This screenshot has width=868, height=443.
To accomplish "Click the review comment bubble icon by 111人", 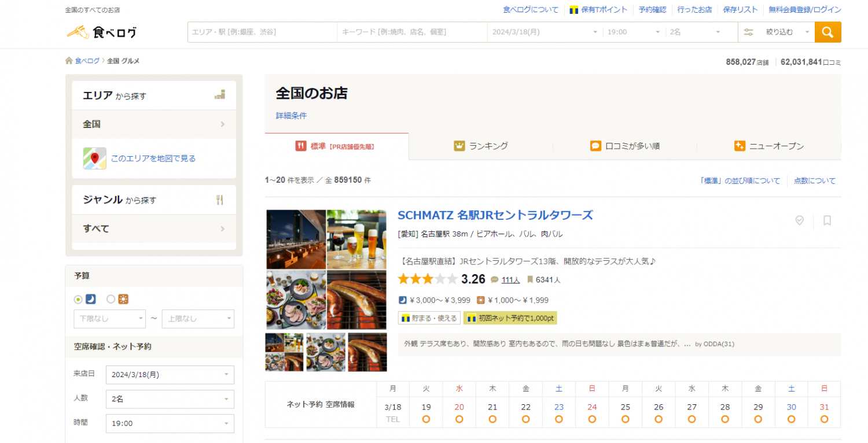I will 494,280.
